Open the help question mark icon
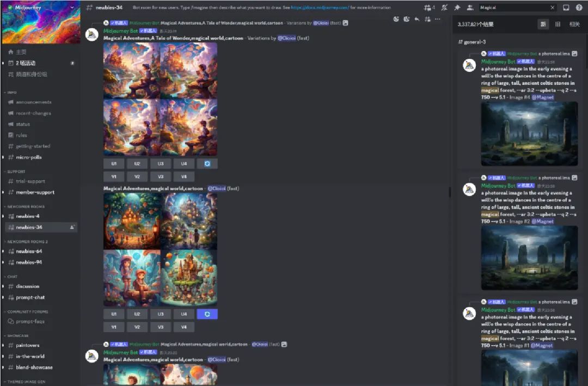Image resolution: width=588 pixels, height=386 pixels. tap(579, 8)
